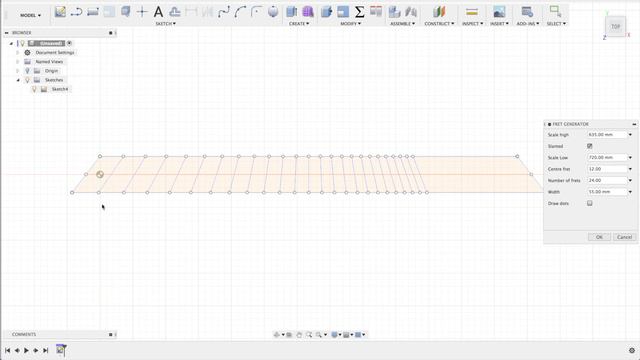Open Scale Low value dropdown arrow
Screen dimensions: 640x360
(630, 157)
